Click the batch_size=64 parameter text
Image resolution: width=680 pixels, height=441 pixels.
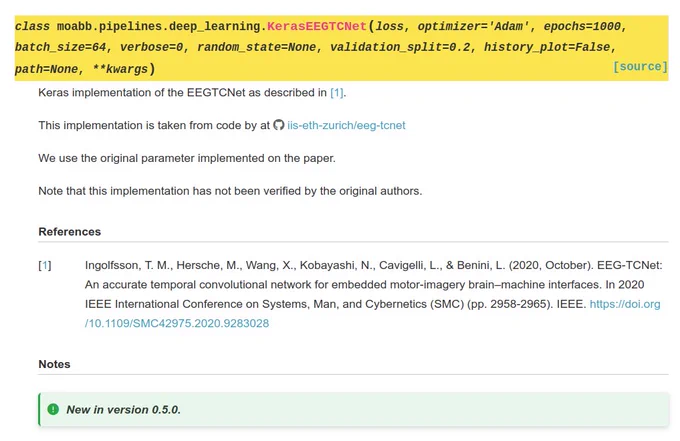60,47
